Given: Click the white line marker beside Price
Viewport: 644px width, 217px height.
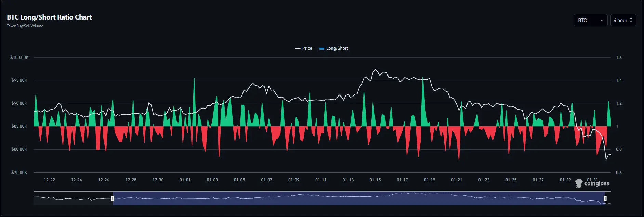Looking at the screenshot, I should 298,48.
